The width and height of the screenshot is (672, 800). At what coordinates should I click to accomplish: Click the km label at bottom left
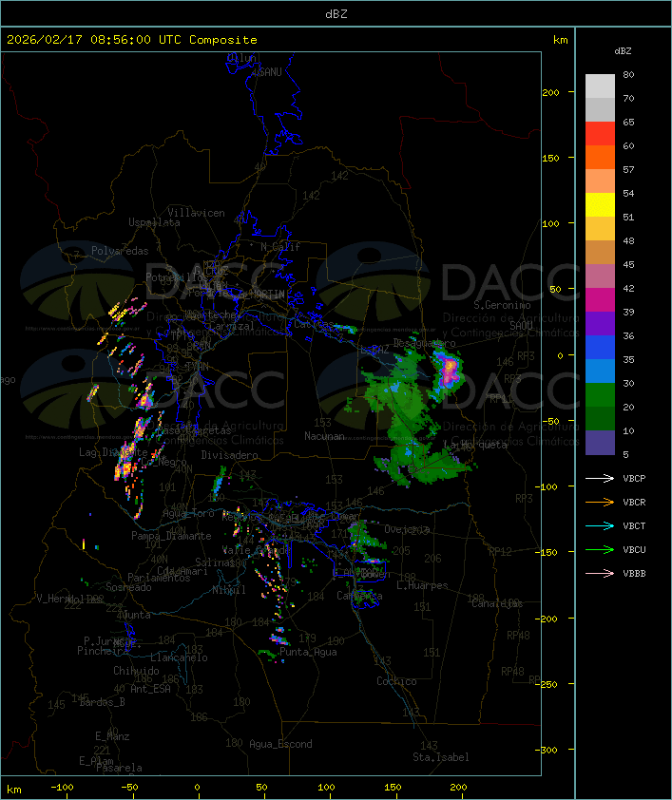13,790
